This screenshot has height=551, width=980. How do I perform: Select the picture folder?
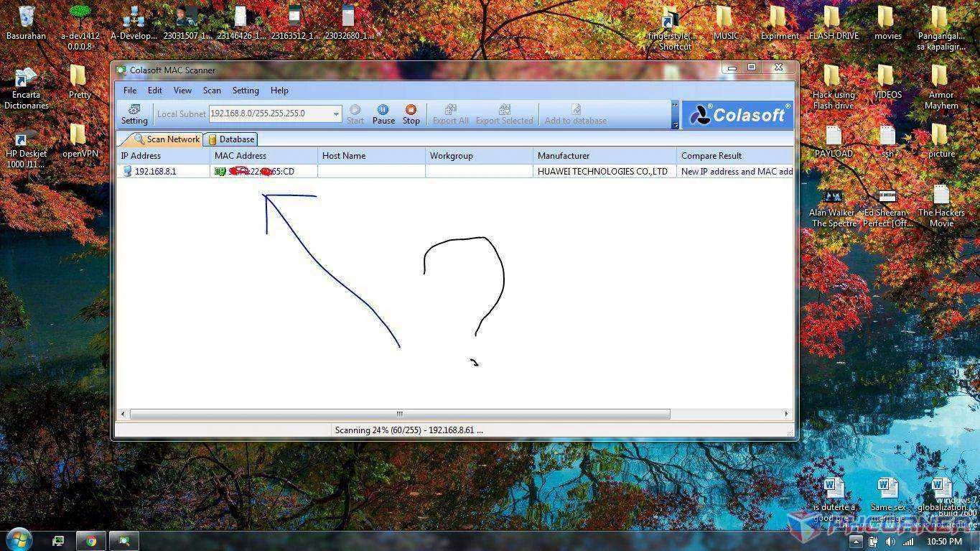pos(941,141)
